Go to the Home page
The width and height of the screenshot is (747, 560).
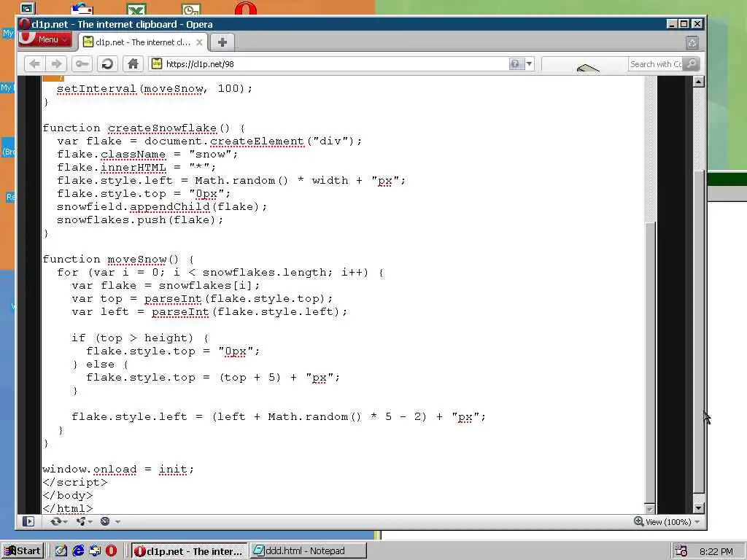tap(133, 64)
